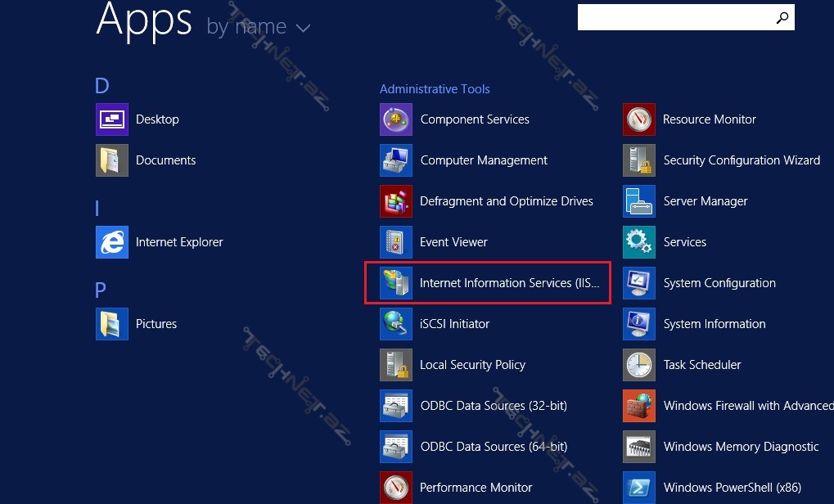
Task: Open Internet Explorer app
Action: (x=178, y=242)
